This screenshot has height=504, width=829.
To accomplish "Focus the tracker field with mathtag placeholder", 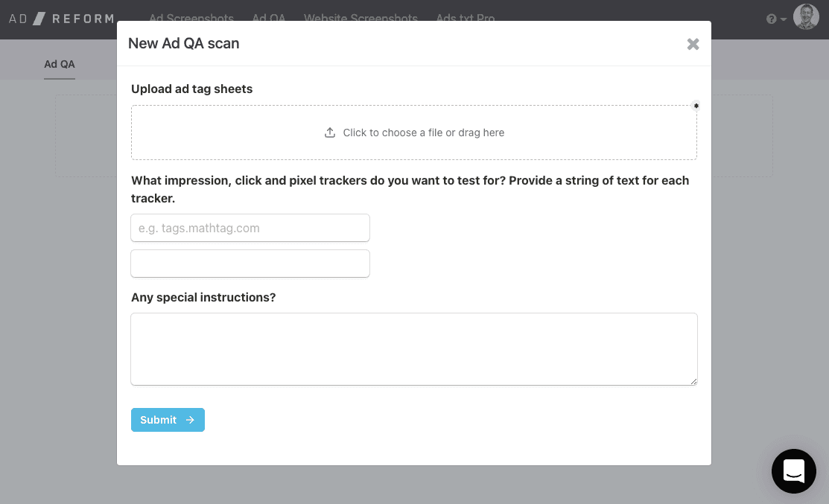I will click(250, 228).
